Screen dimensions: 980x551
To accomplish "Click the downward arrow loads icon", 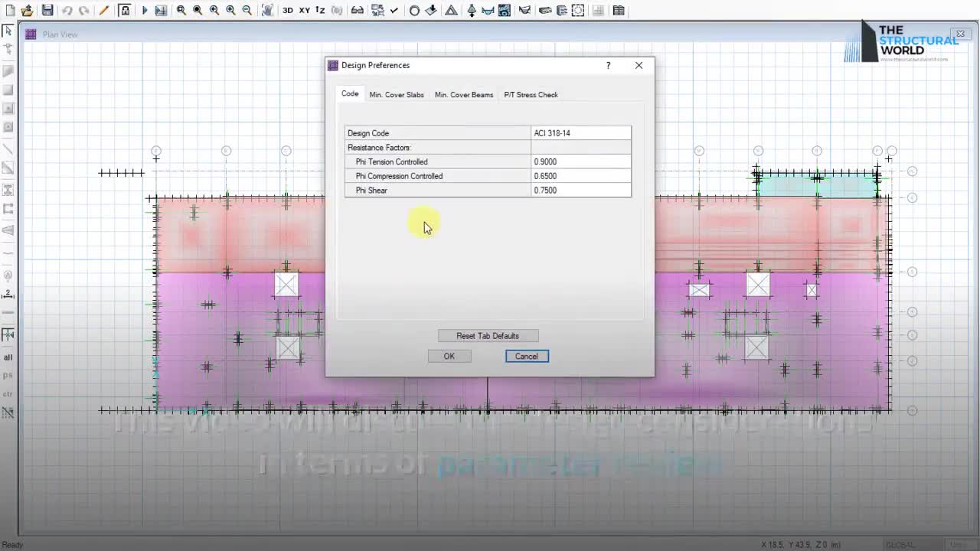I will 430,11.
